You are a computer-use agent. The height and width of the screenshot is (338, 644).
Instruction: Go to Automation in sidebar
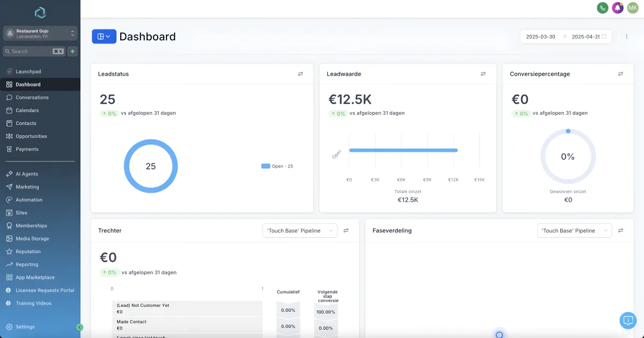pos(29,200)
